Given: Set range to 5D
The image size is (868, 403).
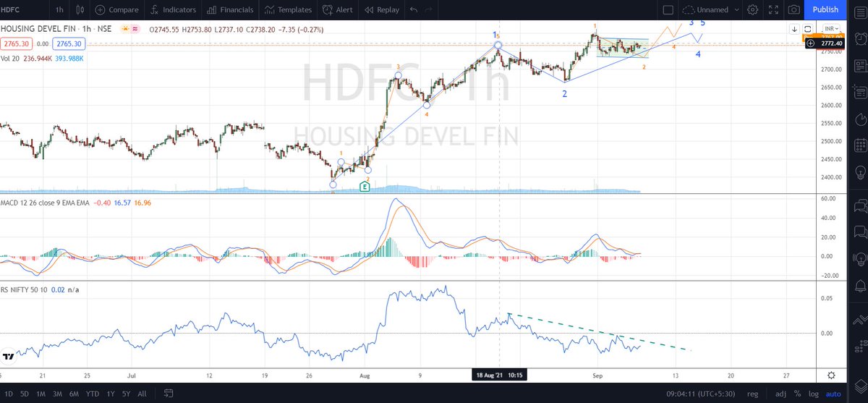Looking at the screenshot, I should (x=26, y=394).
